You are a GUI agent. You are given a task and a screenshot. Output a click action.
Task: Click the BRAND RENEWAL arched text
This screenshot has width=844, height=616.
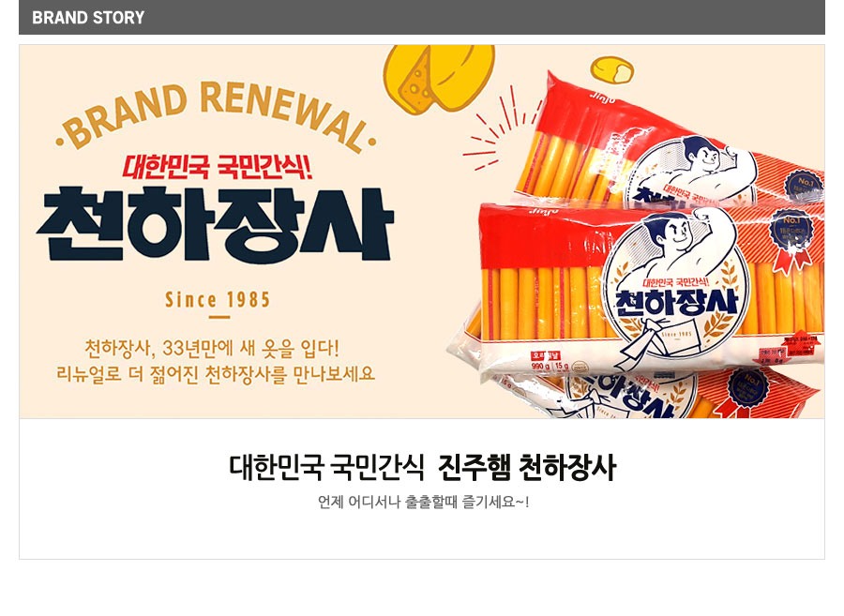216,115
